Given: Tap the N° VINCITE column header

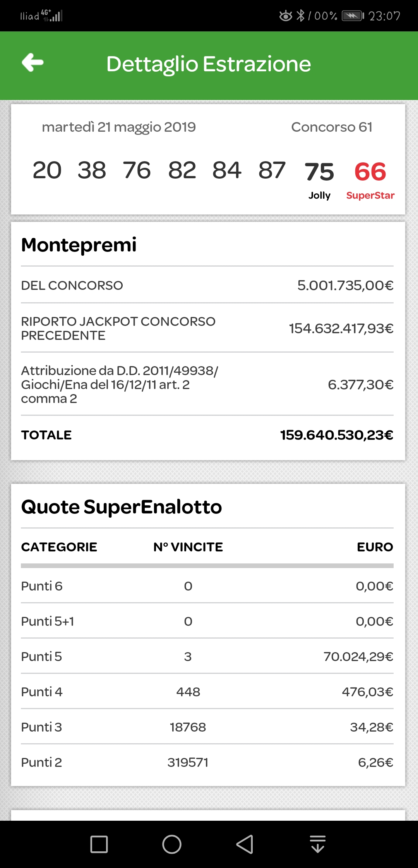Looking at the screenshot, I should click(x=188, y=547).
